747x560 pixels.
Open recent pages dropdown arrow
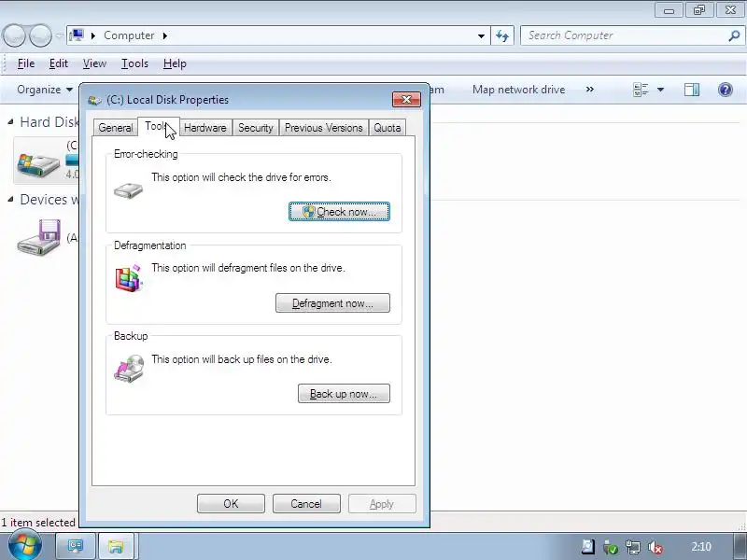click(59, 35)
